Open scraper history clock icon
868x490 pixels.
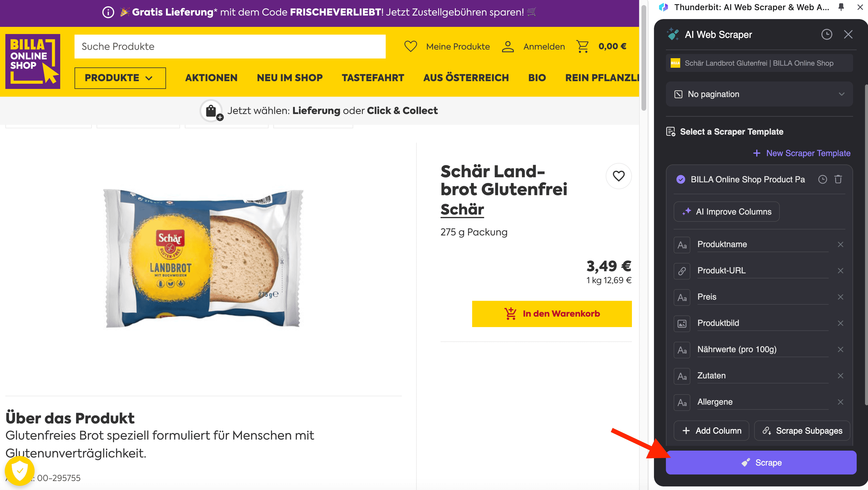click(x=826, y=34)
